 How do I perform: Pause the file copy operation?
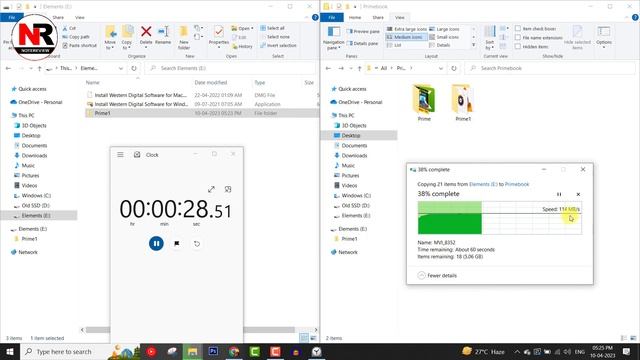[559, 194]
